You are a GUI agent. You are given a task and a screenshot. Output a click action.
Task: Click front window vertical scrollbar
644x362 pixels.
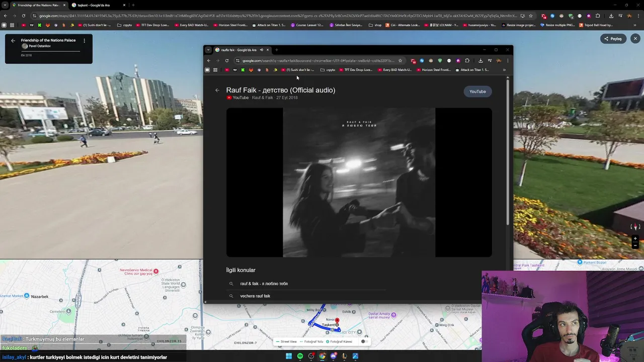[507, 151]
